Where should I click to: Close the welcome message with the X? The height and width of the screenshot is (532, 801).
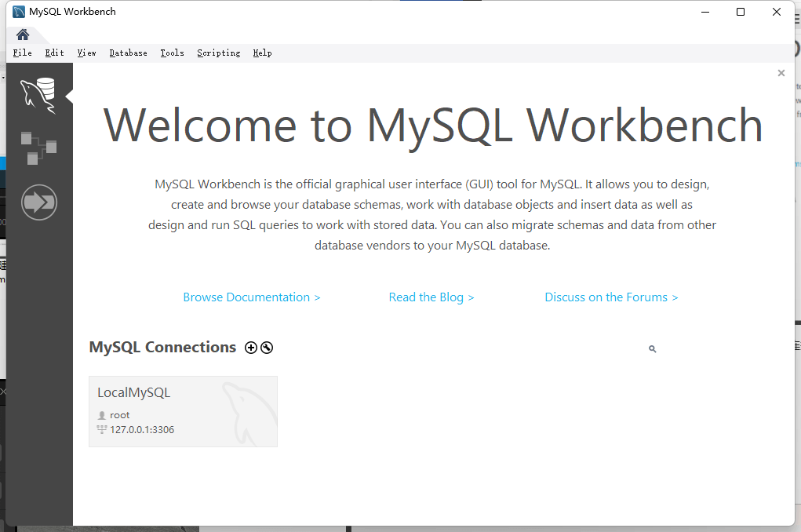pos(781,73)
